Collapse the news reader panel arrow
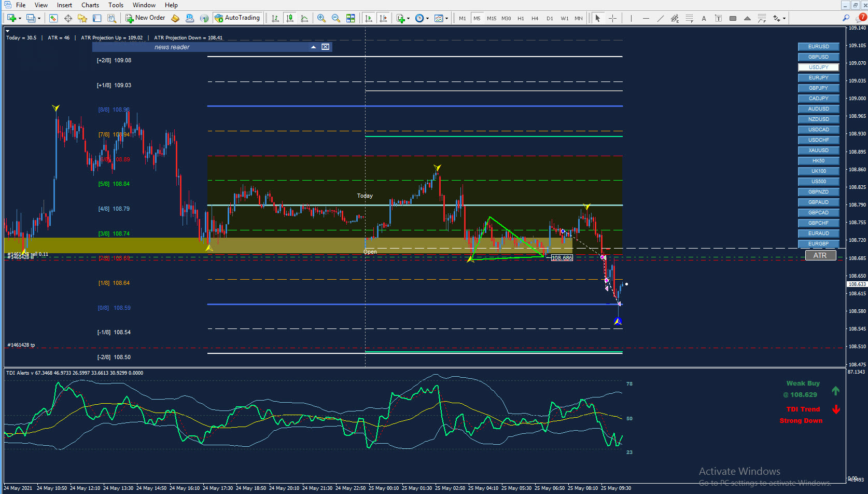Viewport: 868px width, 494px height. (313, 47)
